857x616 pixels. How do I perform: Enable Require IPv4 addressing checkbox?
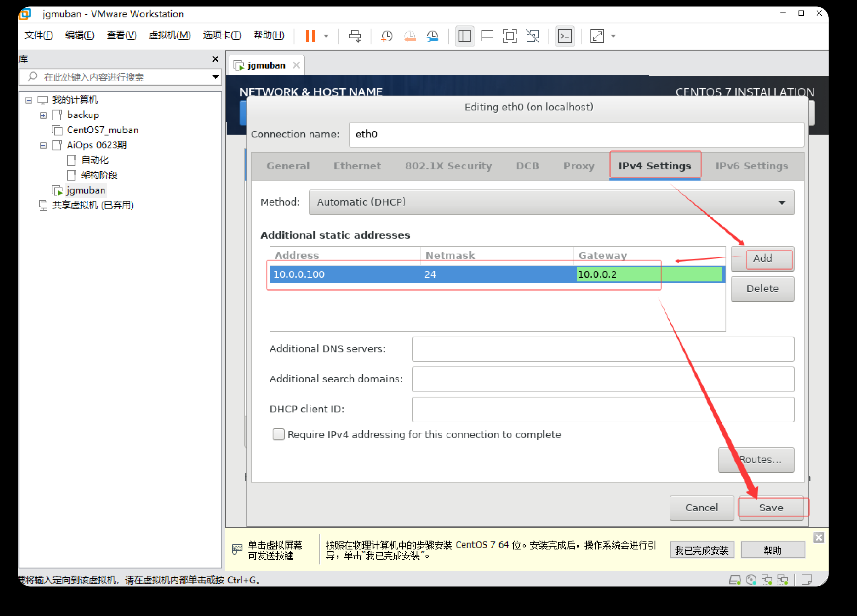click(x=278, y=434)
